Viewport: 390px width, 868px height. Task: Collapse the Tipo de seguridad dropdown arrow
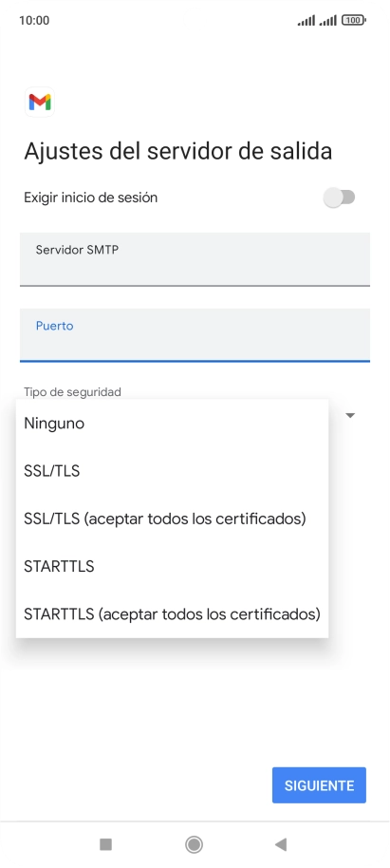click(x=350, y=415)
